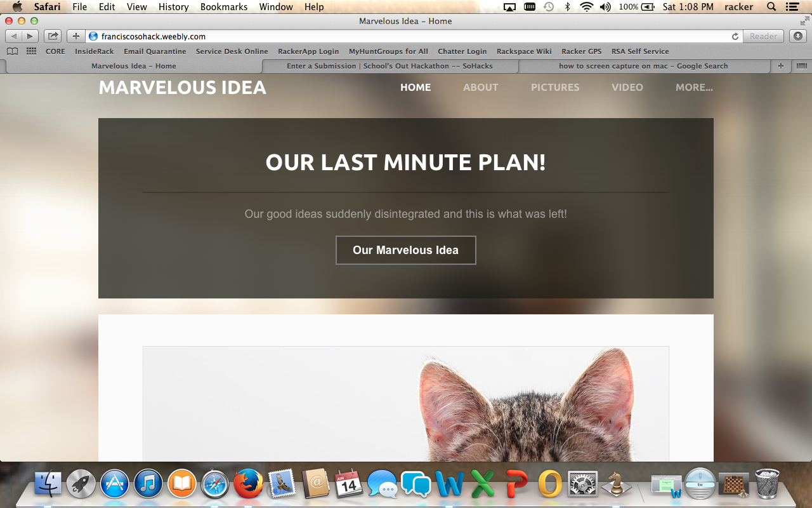The height and width of the screenshot is (508, 812).
Task: Go back with the back arrow button
Action: pos(14,36)
